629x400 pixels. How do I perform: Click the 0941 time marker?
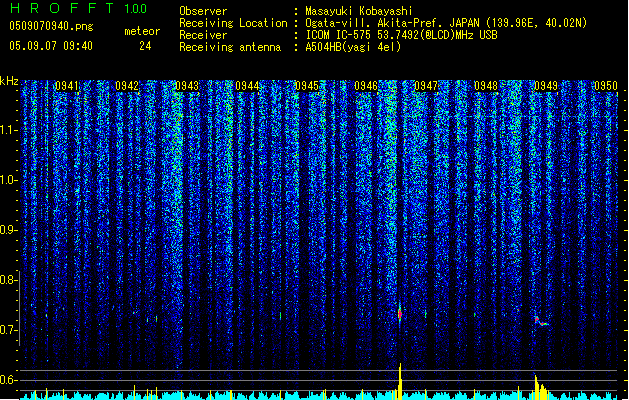[67, 86]
